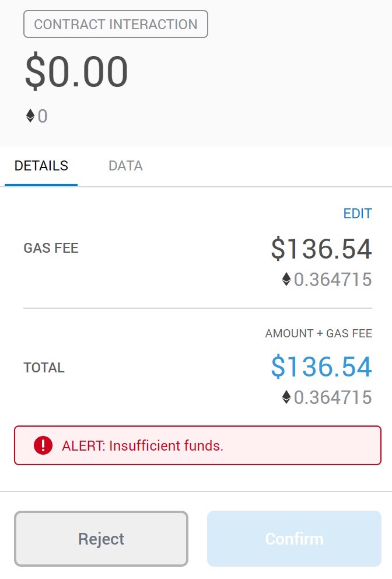This screenshot has height=579, width=392.
Task: Click the blue $136.54 total amount
Action: point(321,367)
